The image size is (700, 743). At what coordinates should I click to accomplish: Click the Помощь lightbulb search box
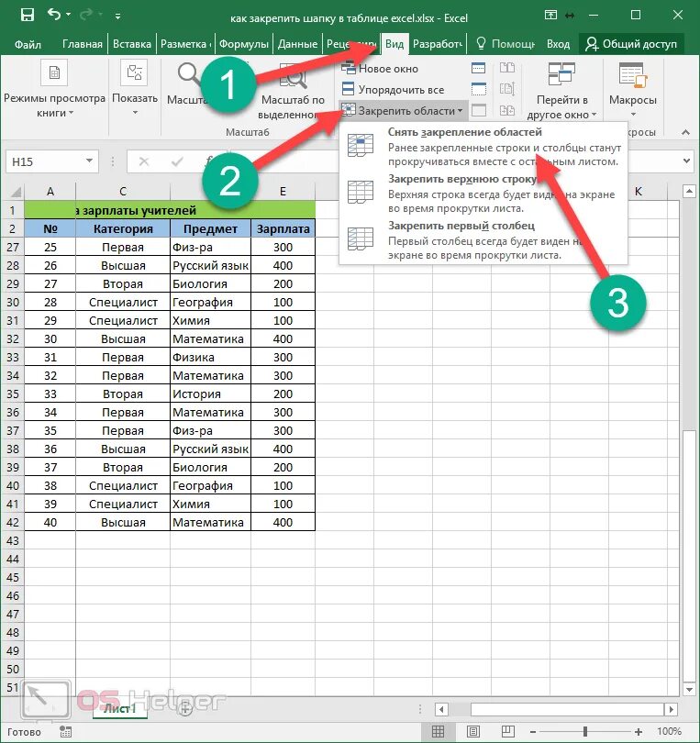(x=506, y=44)
